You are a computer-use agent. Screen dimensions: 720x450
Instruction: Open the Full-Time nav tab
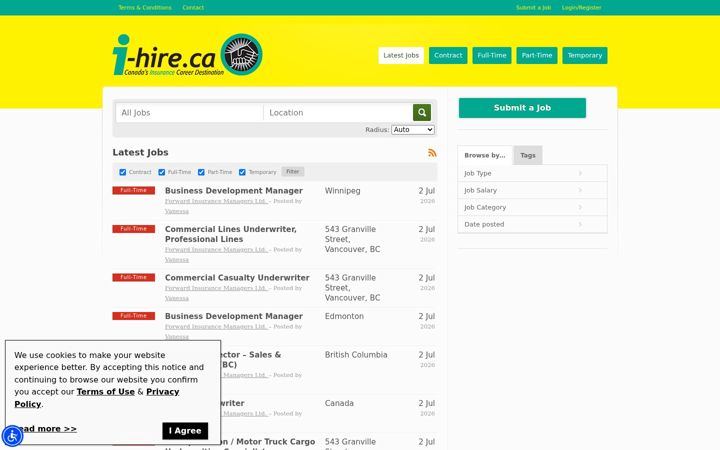pyautogui.click(x=492, y=56)
